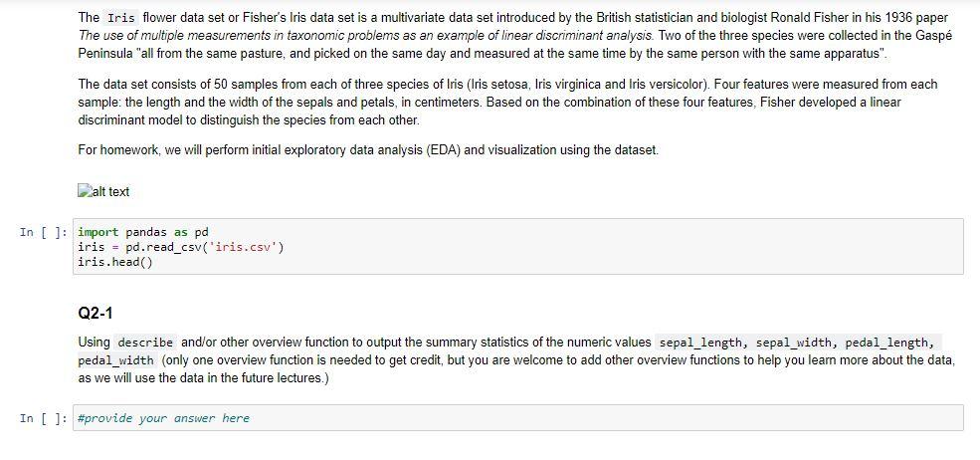Click the inline code "pedal_width"

[115, 359]
